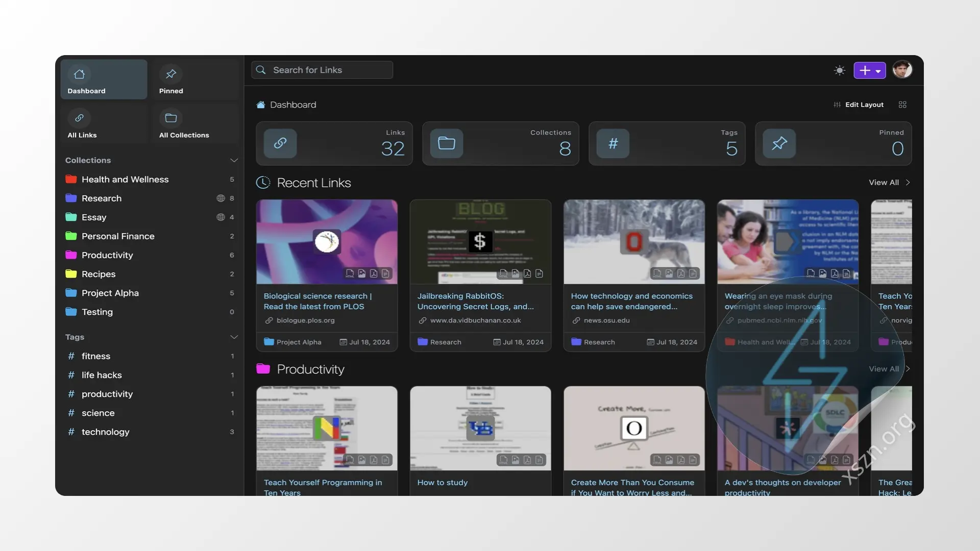Open the Research collection

(x=150, y=198)
